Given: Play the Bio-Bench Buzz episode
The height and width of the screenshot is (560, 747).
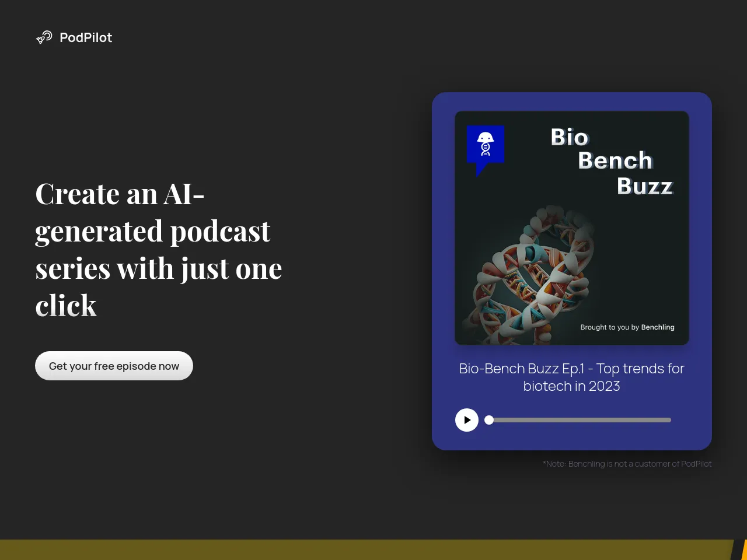Looking at the screenshot, I should click(x=467, y=420).
